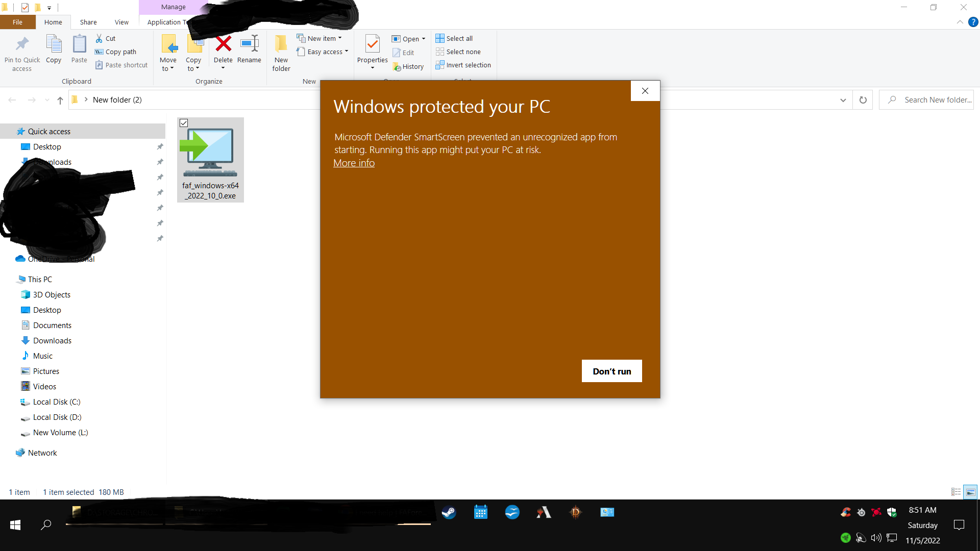
Task: Switch to the View ribbon tab
Action: (121, 22)
